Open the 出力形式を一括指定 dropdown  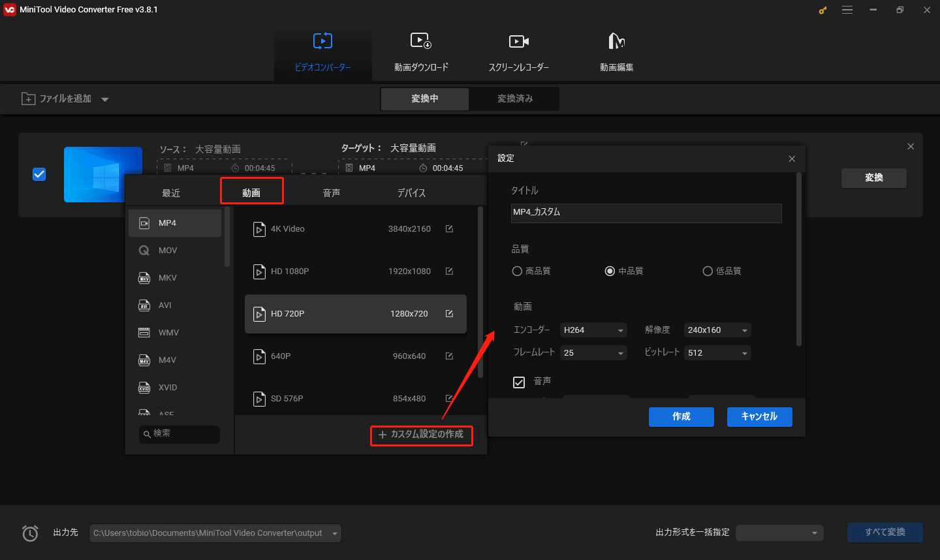[779, 533]
